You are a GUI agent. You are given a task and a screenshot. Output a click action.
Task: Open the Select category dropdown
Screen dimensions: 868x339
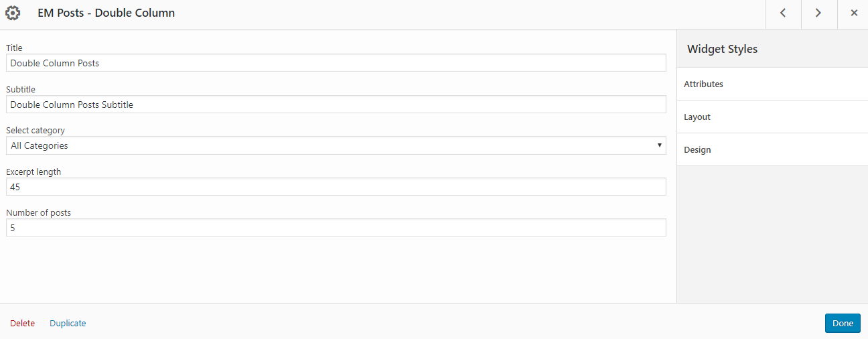(336, 145)
